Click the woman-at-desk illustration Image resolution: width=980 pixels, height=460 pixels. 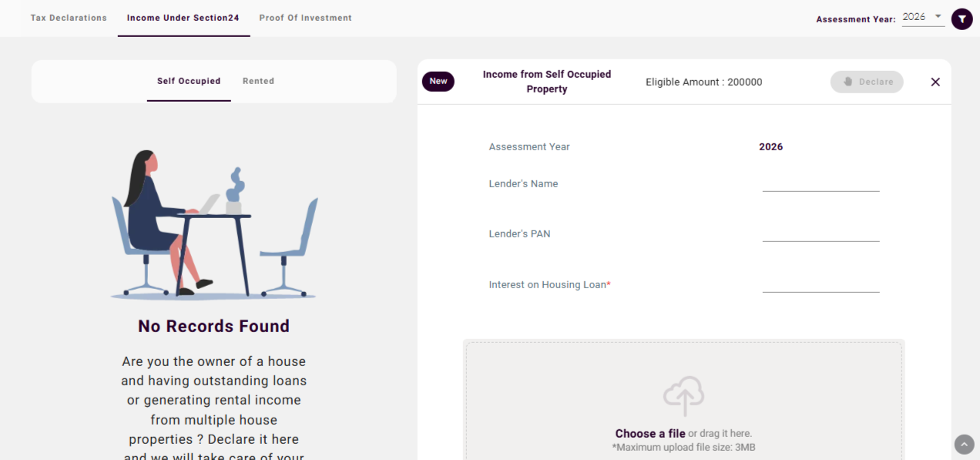213,223
